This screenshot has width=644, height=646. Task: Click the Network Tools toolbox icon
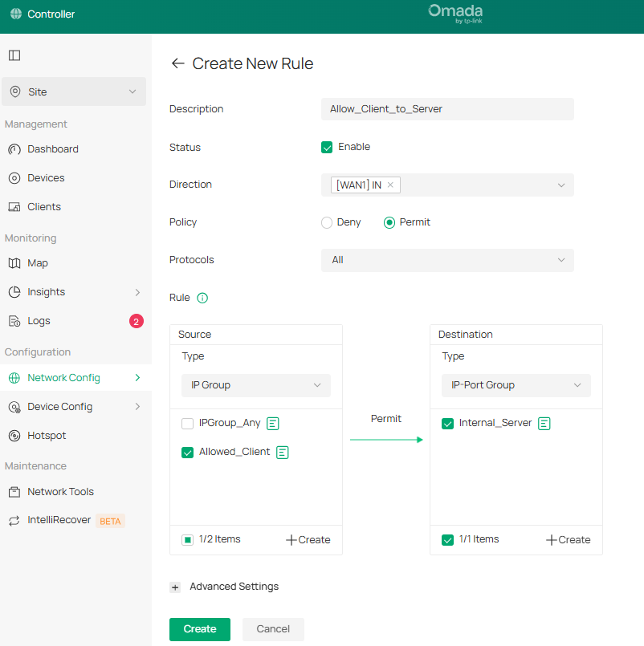14,492
